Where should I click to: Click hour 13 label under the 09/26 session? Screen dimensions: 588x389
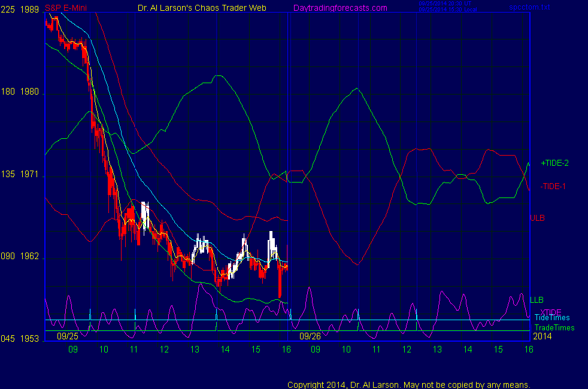click(437, 350)
